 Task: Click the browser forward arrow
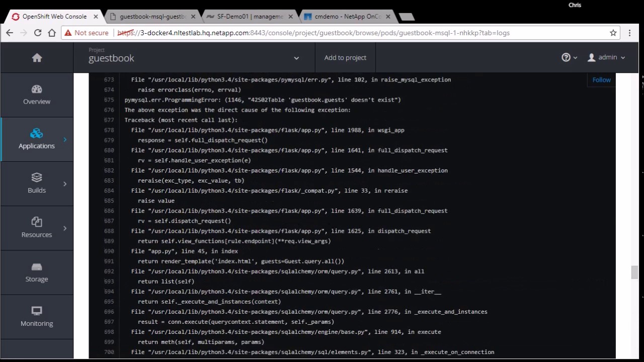23,33
